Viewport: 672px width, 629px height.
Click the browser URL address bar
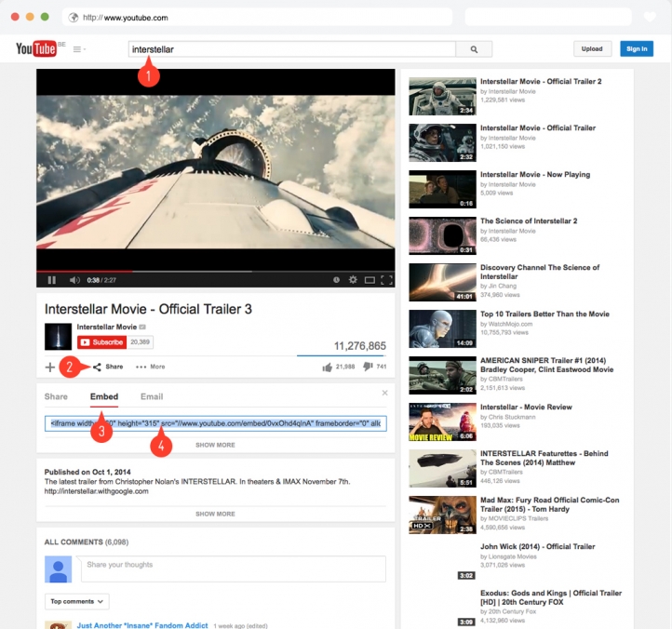point(257,18)
